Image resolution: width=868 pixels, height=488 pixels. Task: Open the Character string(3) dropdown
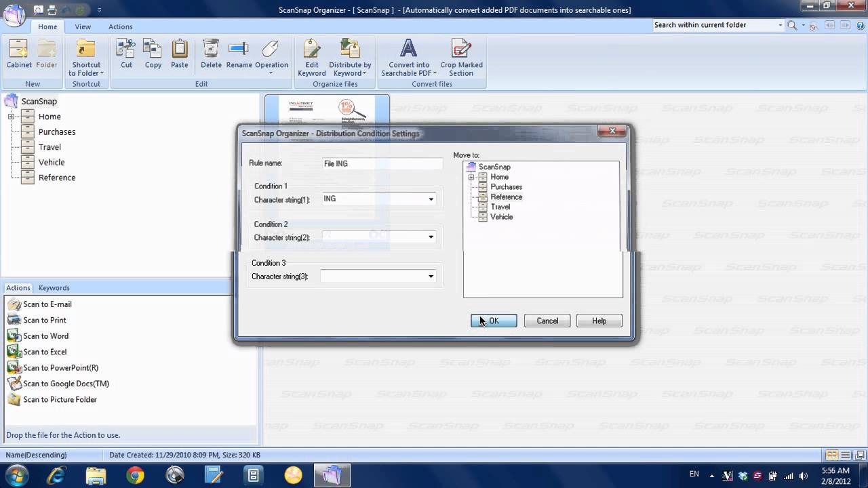pos(431,276)
